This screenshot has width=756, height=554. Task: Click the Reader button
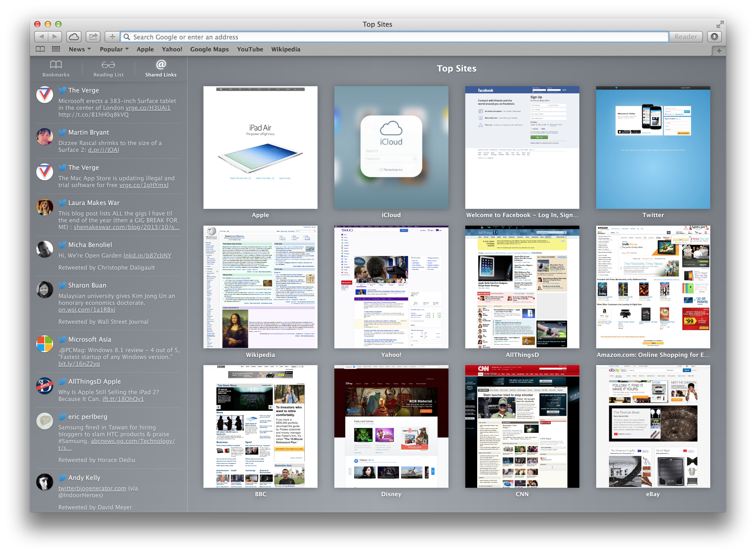coord(685,37)
